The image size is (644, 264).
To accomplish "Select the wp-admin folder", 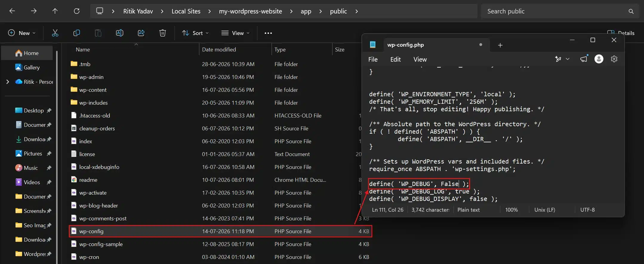I will tap(91, 77).
